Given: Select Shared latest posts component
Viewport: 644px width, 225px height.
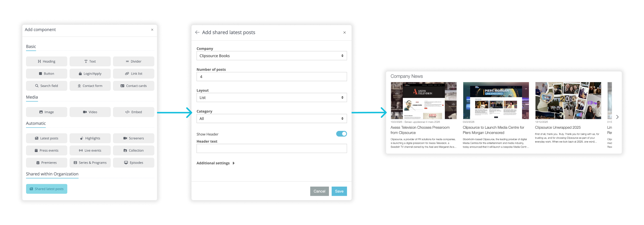Looking at the screenshot, I should pos(47,189).
